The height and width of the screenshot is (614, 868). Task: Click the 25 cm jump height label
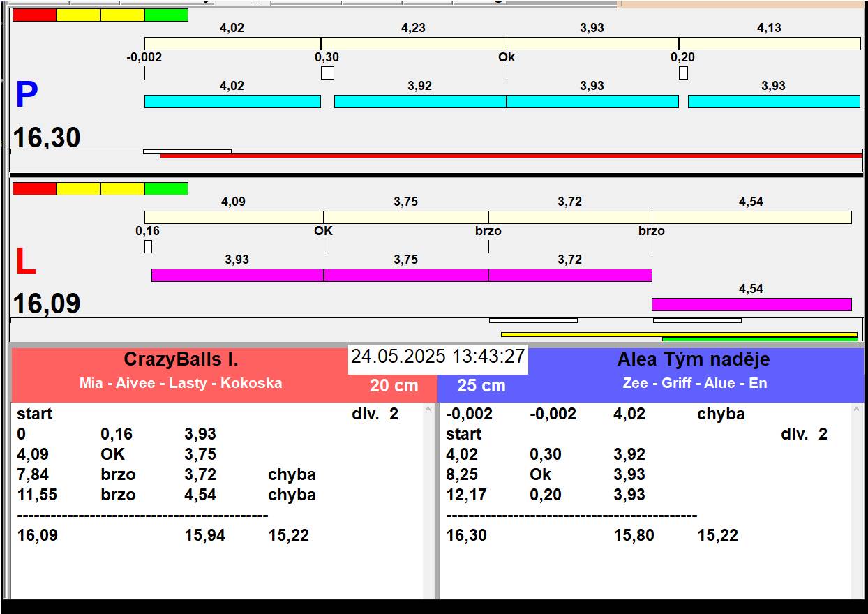481,386
